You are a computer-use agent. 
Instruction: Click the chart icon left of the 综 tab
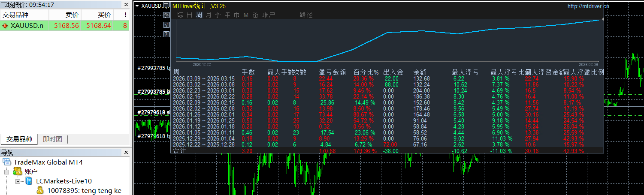coord(166,15)
